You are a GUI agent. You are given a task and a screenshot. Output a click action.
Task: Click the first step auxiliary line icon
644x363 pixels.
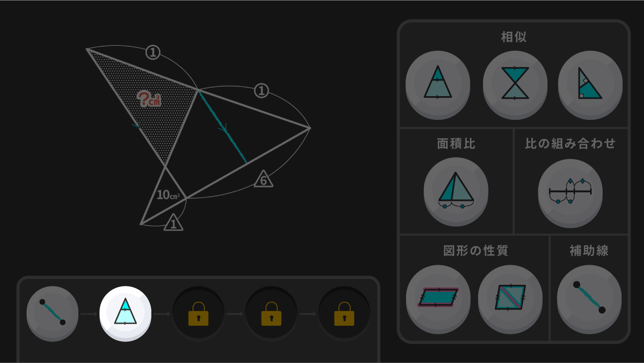52,313
